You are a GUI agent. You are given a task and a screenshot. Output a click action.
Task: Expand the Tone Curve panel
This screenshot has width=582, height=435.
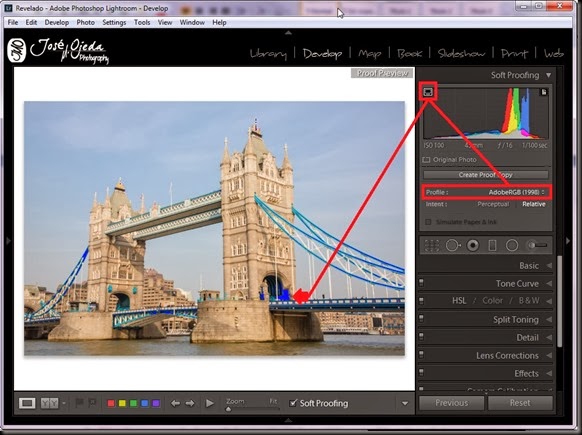(x=549, y=283)
